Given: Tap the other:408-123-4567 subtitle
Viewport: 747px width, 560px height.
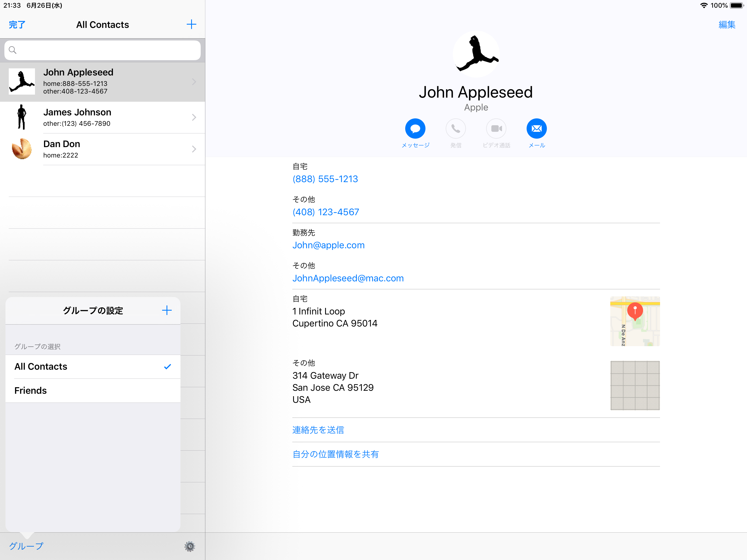Looking at the screenshot, I should pos(75,91).
